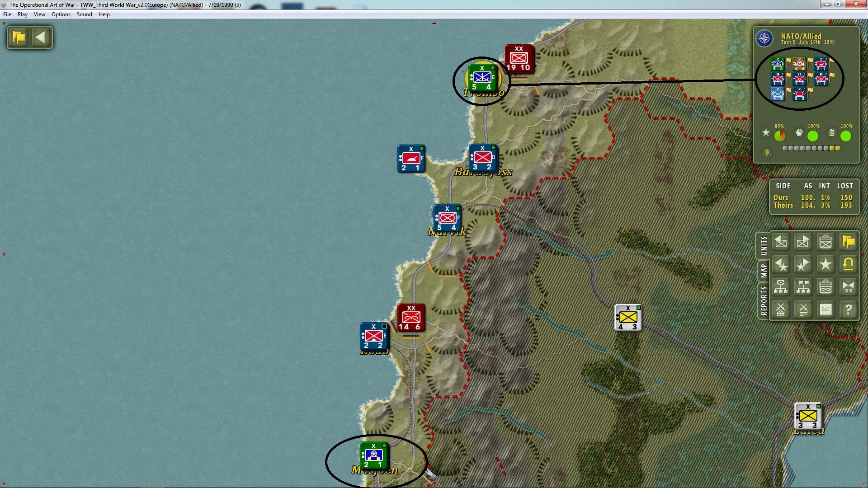Open the Play menu
The height and width of the screenshot is (488, 868).
[x=23, y=14]
